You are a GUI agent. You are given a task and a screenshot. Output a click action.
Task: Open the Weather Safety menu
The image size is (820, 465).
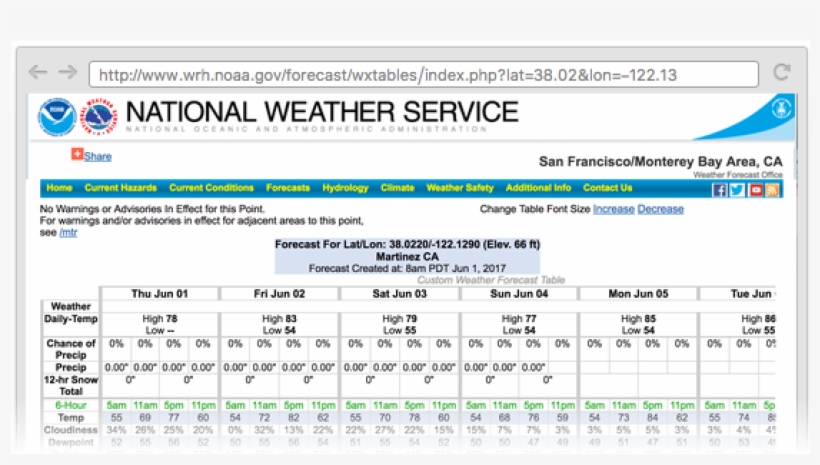[x=460, y=188]
